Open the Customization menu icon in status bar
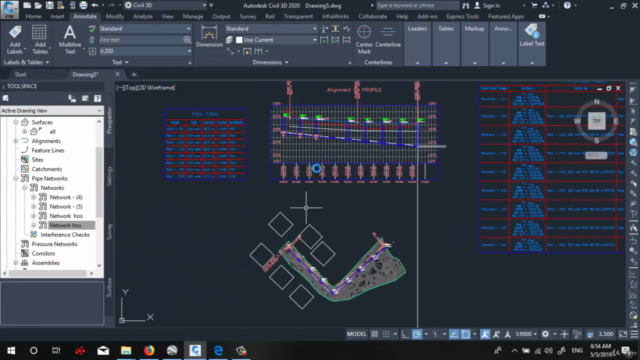 (634, 334)
